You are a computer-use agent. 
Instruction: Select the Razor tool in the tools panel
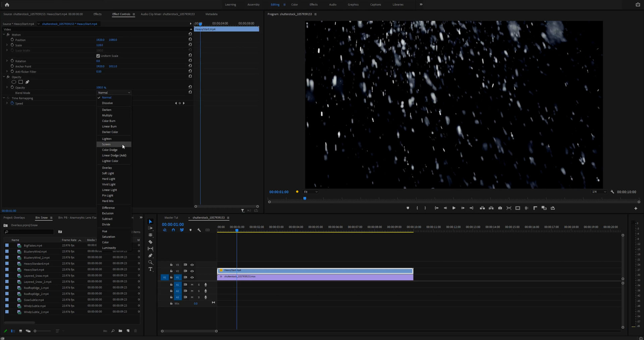point(150,242)
